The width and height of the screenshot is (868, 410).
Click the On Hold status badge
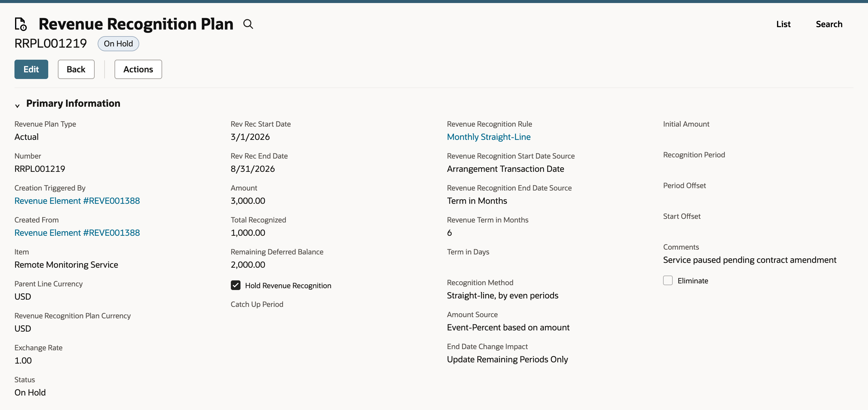(118, 44)
